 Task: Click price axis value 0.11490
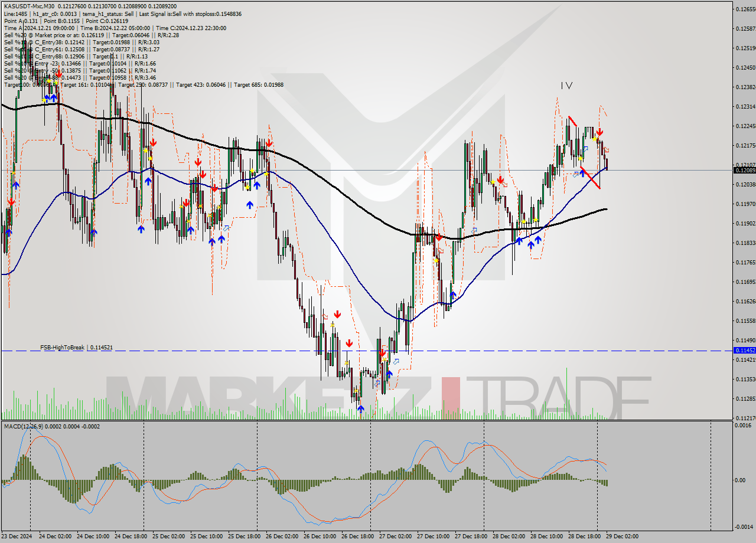[x=745, y=340]
